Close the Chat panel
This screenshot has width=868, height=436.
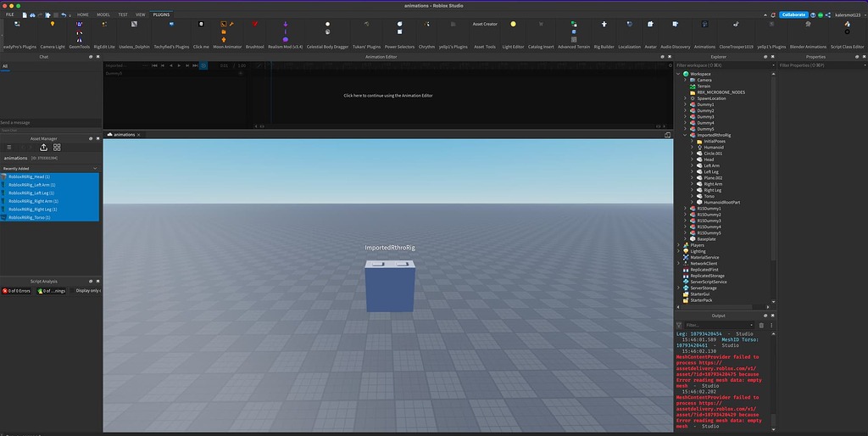pyautogui.click(x=98, y=57)
